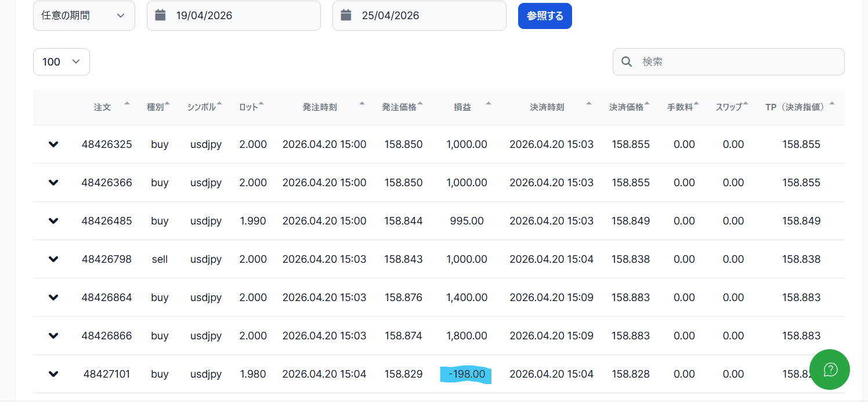Expand details of order 48427101
The image size is (868, 402).
[53, 374]
